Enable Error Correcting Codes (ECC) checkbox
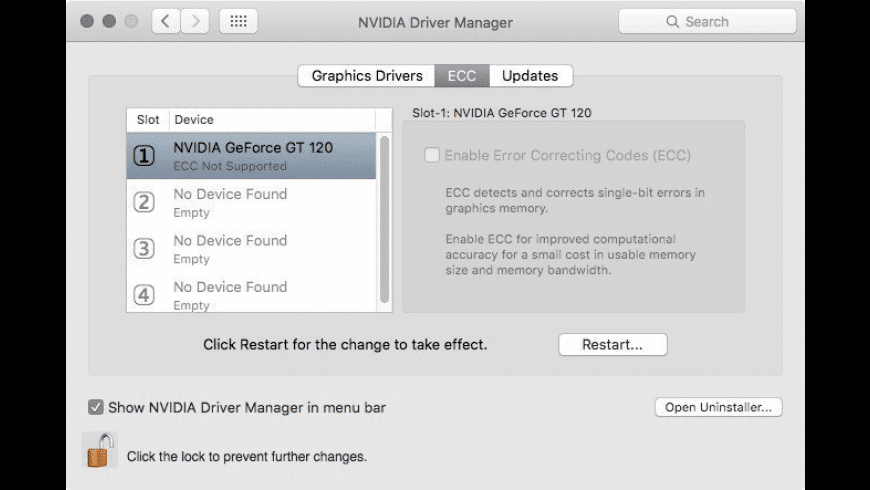Image resolution: width=870 pixels, height=490 pixels. pyautogui.click(x=432, y=155)
